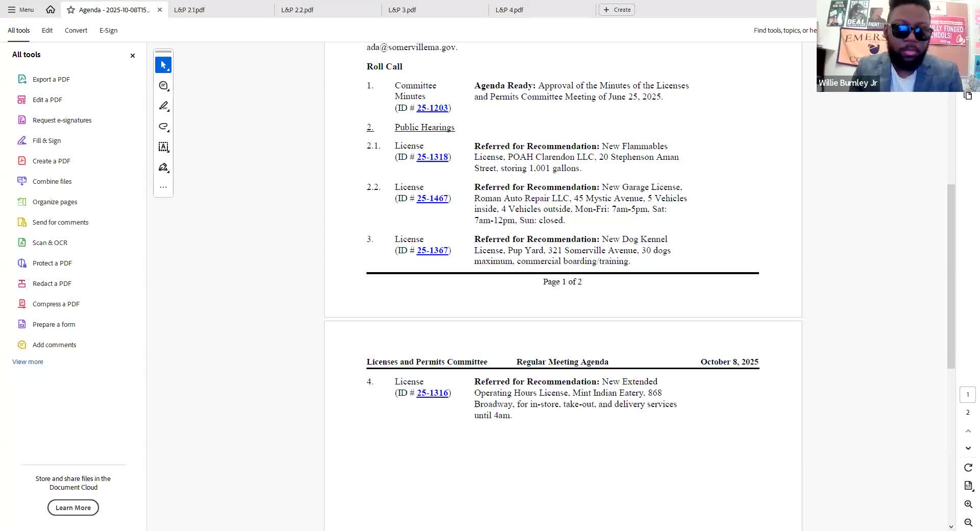The width and height of the screenshot is (980, 531).
Task: Click the Learn More button
Action: click(x=73, y=508)
